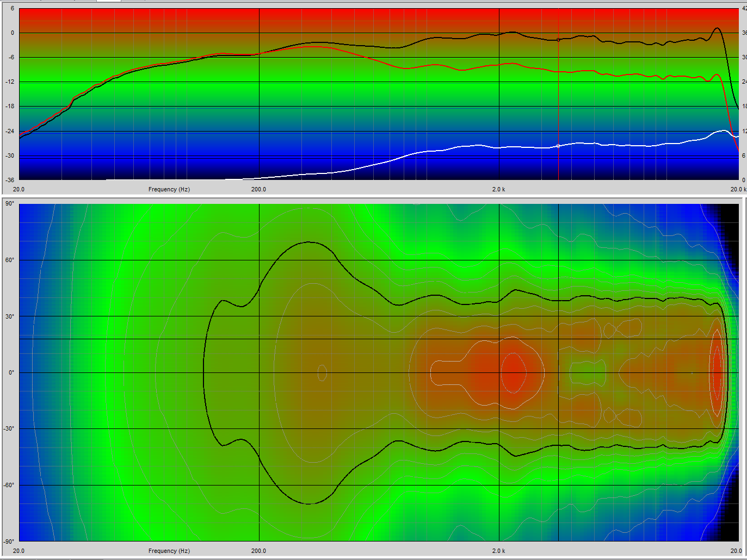The image size is (747, 560).
Task: Click the "2.0 k" tick label under the polar map
Action: (x=498, y=551)
